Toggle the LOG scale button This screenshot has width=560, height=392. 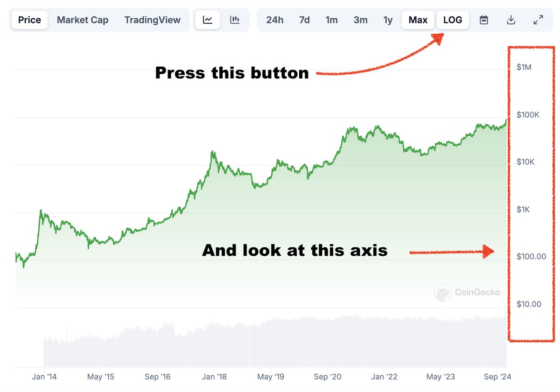pos(453,20)
